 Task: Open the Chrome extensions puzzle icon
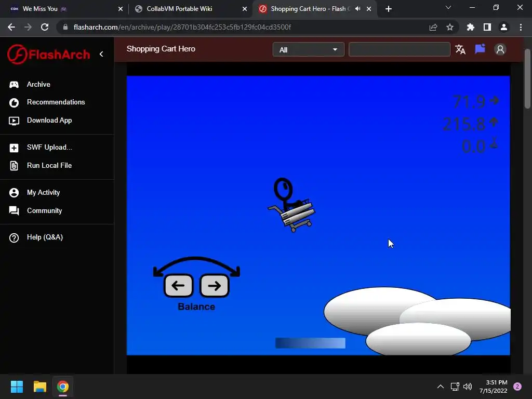[471, 27]
